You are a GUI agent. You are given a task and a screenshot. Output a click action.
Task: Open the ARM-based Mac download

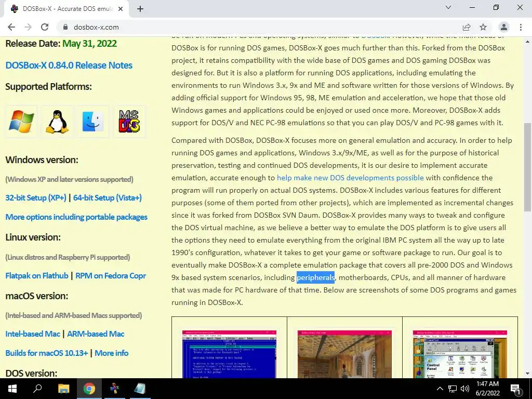[96, 334]
